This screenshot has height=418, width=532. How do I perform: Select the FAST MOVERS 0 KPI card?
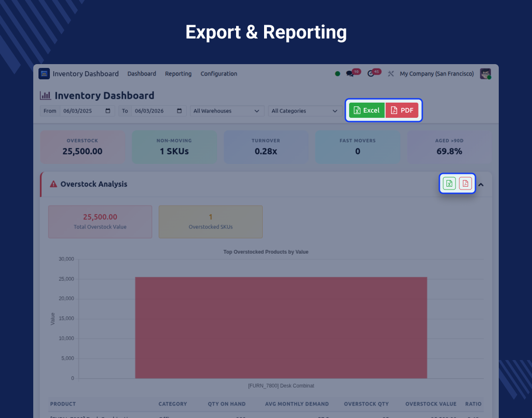click(358, 147)
